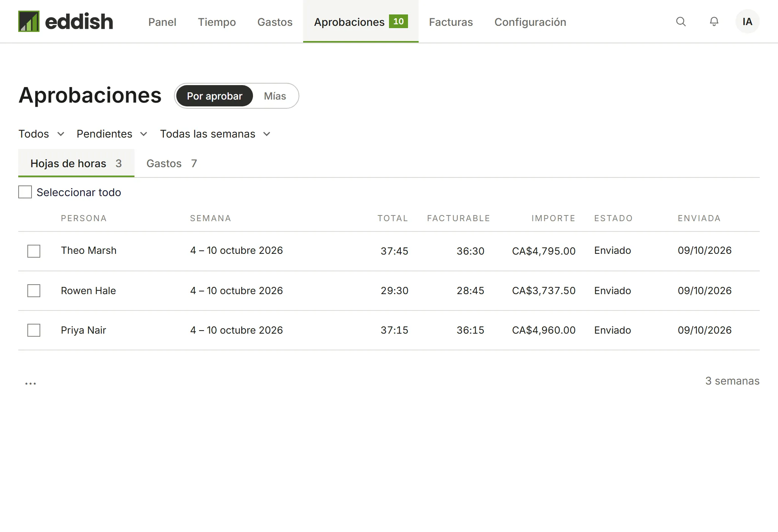
Task: Open the Aprobaciones nav item
Action: tap(361, 22)
